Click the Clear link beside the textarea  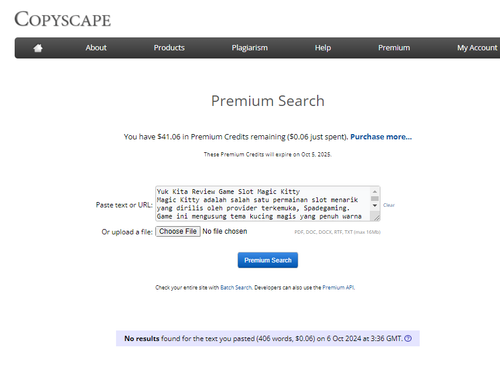click(x=389, y=205)
